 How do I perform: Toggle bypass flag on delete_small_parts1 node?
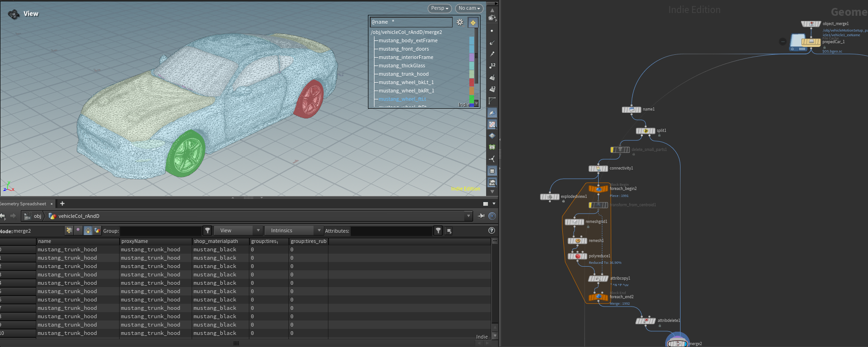click(613, 150)
